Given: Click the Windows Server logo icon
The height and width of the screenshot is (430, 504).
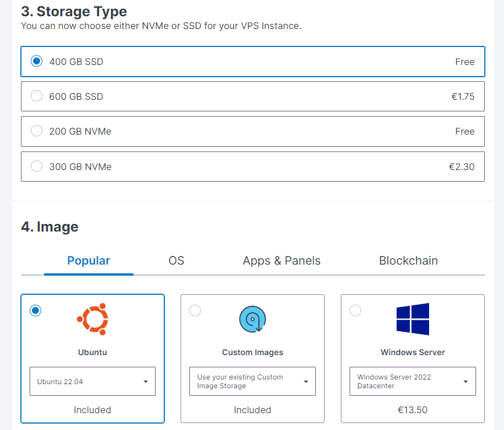Looking at the screenshot, I should pos(412,319).
